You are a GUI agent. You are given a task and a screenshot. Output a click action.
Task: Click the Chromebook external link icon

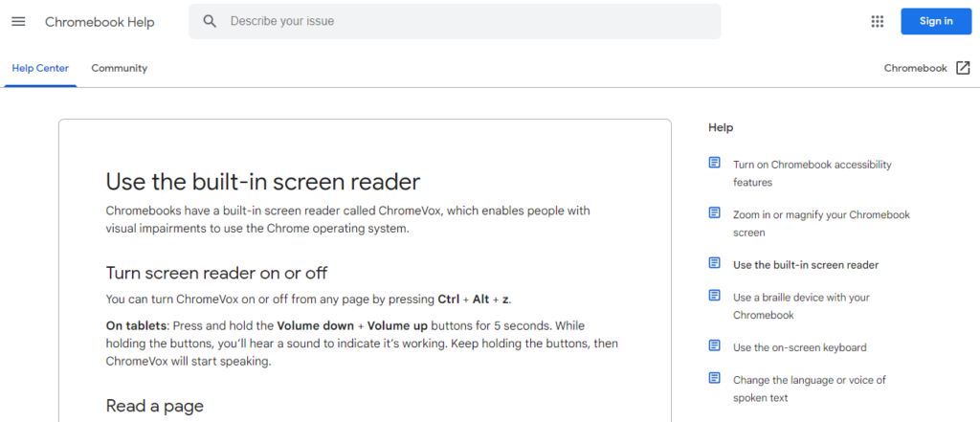click(x=963, y=68)
